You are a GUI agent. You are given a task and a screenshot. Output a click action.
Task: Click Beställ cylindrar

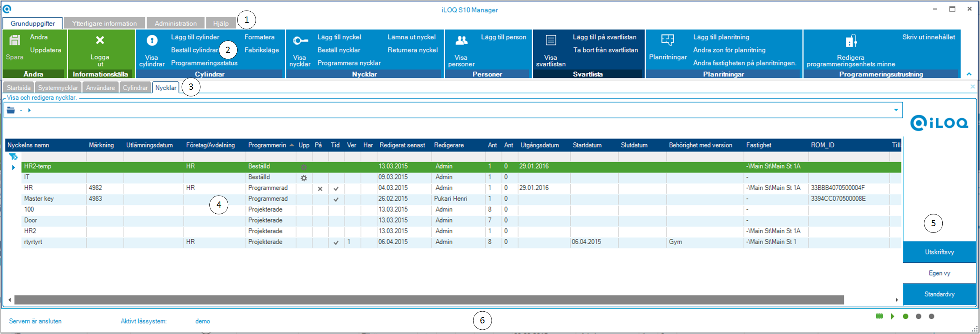[x=194, y=50]
